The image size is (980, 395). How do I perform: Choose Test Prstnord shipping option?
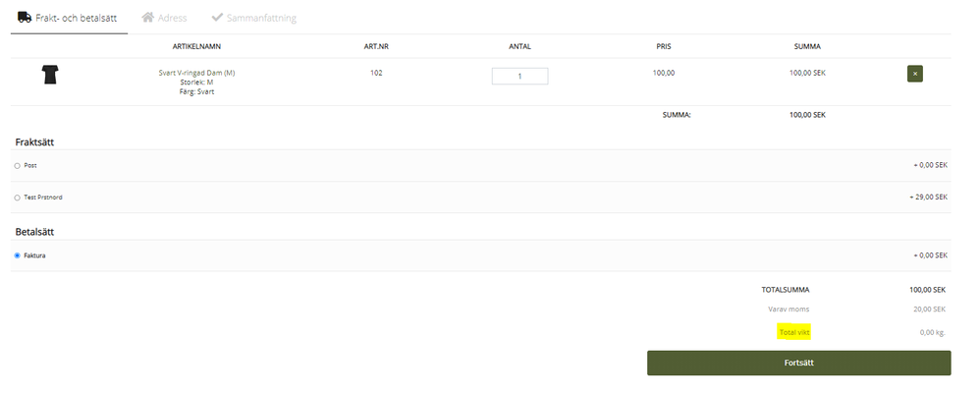pyautogui.click(x=17, y=197)
